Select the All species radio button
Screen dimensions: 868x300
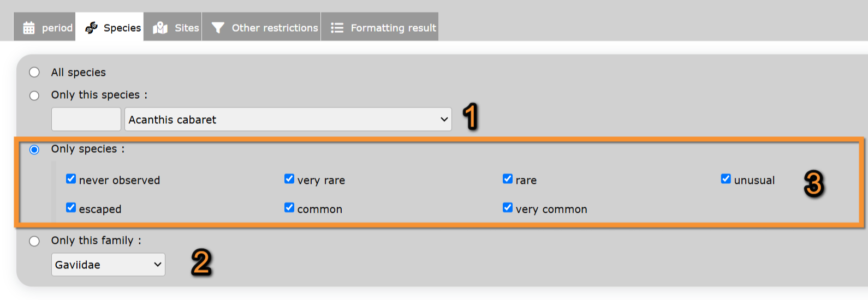click(34, 73)
